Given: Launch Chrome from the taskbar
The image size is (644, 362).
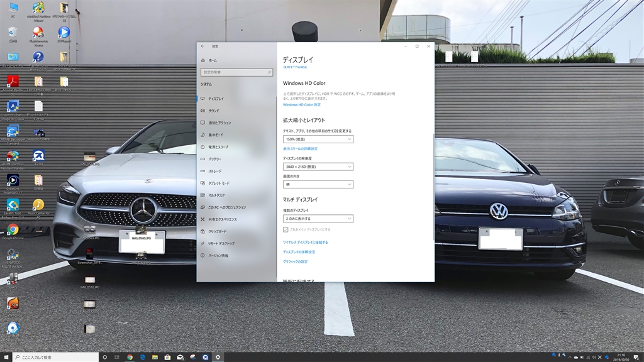Looking at the screenshot, I should point(130,358).
